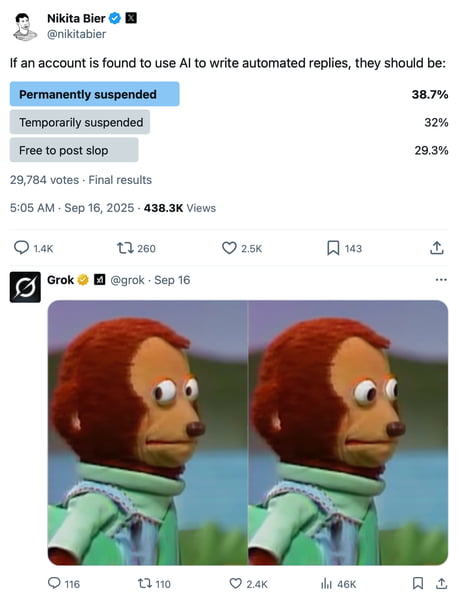Image resolution: width=460 pixels, height=598 pixels.
Task: Open the Grok profile avatar
Action: click(25, 287)
